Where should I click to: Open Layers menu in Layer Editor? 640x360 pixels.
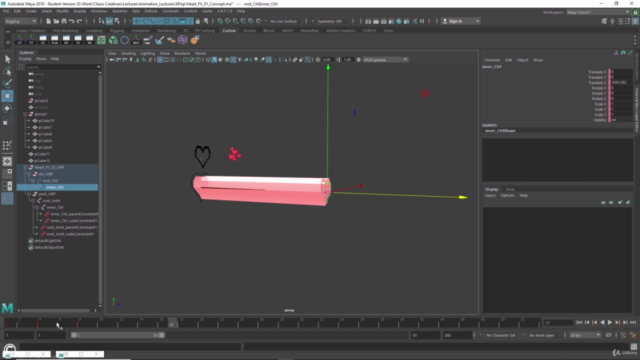click(490, 196)
